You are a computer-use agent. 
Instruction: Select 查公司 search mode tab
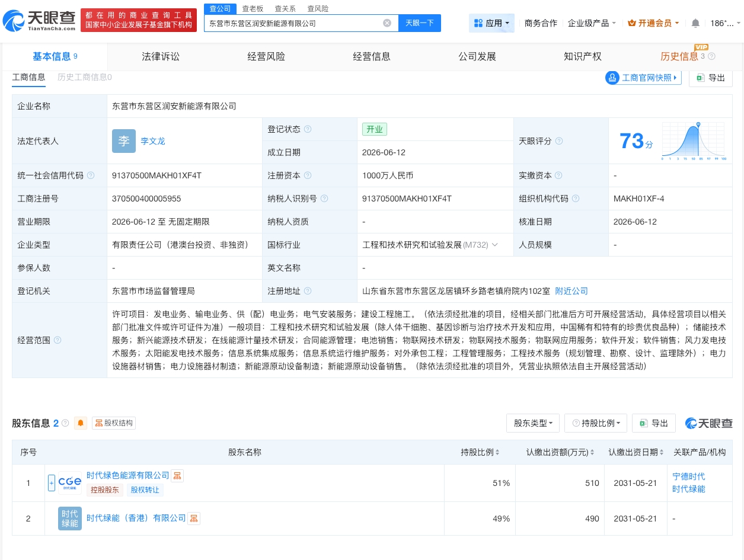[x=221, y=9]
